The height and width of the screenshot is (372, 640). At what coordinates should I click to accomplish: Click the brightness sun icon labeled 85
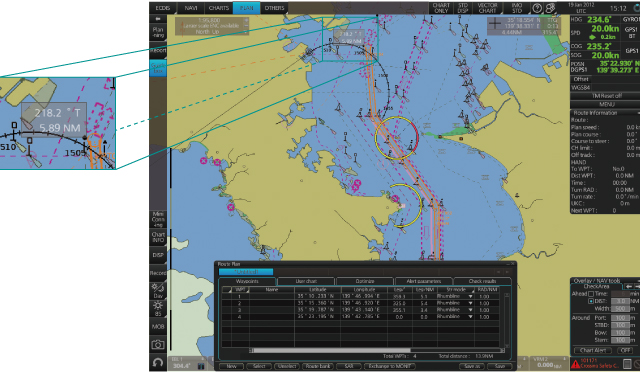[x=158, y=309]
